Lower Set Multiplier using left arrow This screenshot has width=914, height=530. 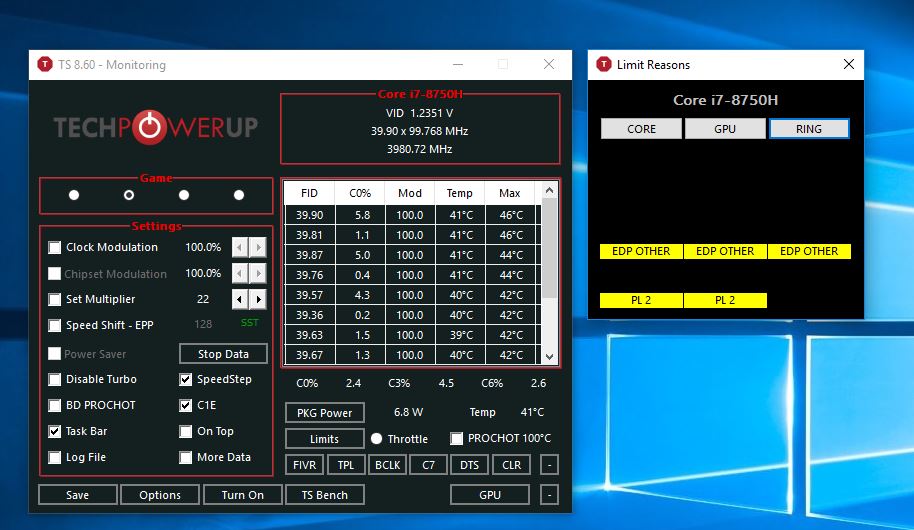240,299
